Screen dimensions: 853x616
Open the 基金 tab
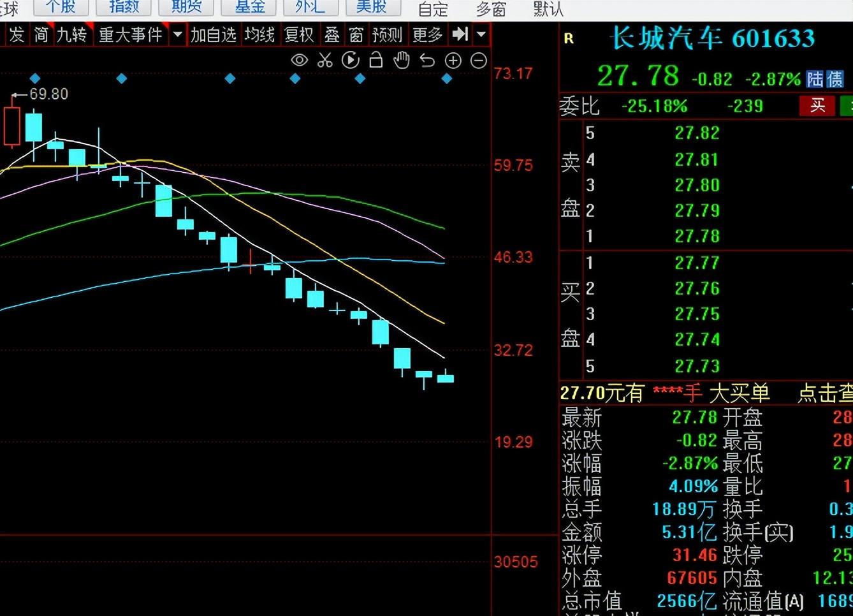point(250,7)
